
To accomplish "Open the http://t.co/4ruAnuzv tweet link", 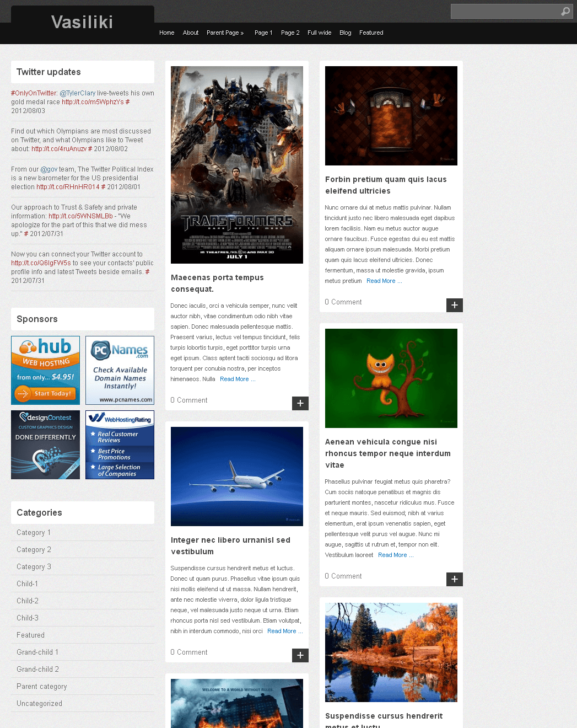I will point(59,149).
